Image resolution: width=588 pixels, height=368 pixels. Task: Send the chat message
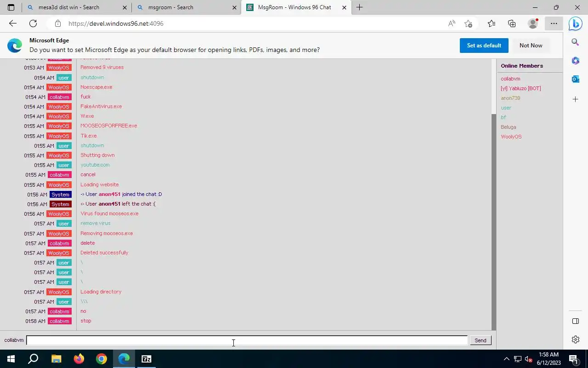point(480,340)
